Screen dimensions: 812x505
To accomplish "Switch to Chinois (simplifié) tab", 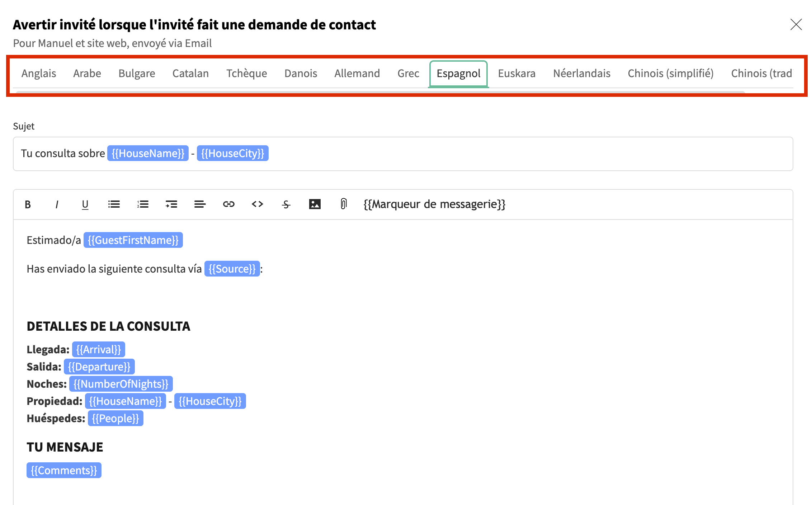I will [x=670, y=74].
